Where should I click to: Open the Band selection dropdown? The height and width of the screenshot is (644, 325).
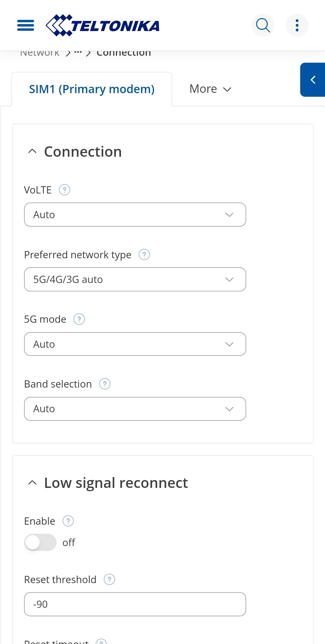135,409
